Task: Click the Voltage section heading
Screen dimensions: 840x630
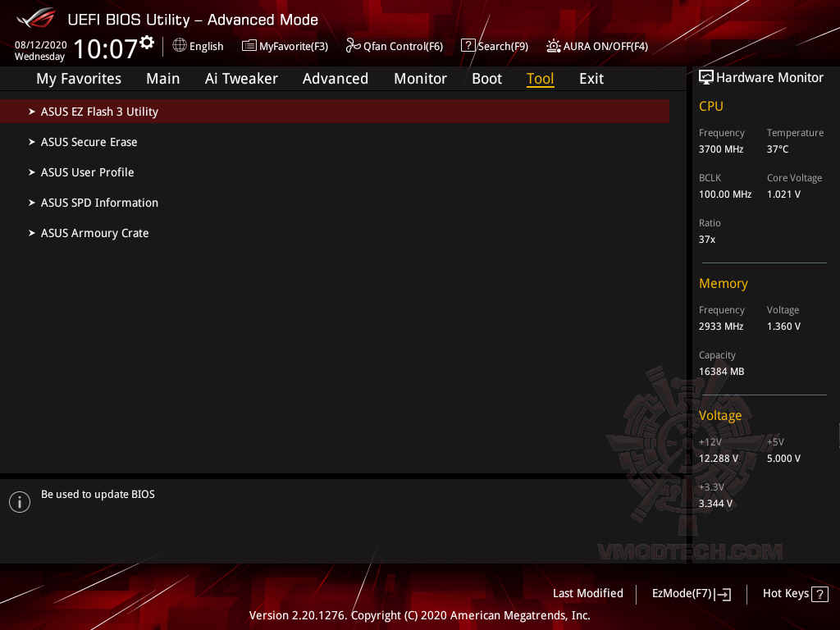Action: tap(720, 416)
